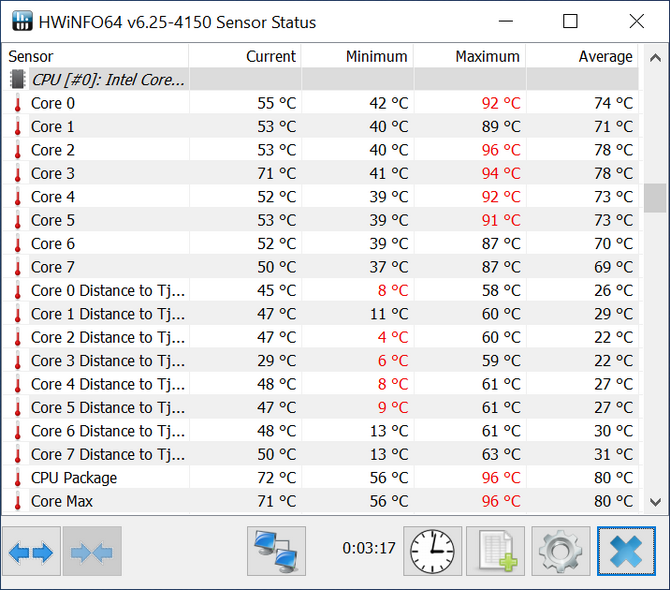670x590 pixels.
Task: Select Core 2 Distance to Tj row
Action: coord(321,337)
